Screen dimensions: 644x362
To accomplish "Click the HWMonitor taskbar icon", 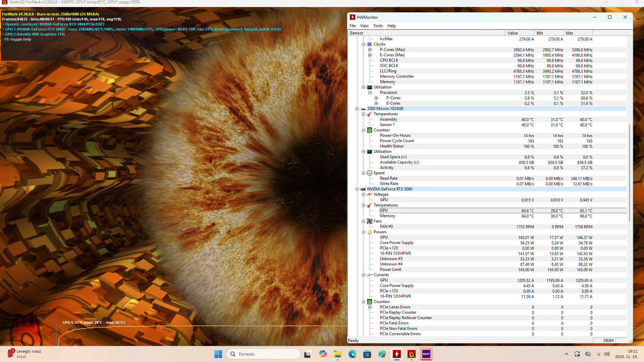I will pyautogui.click(x=397, y=354).
